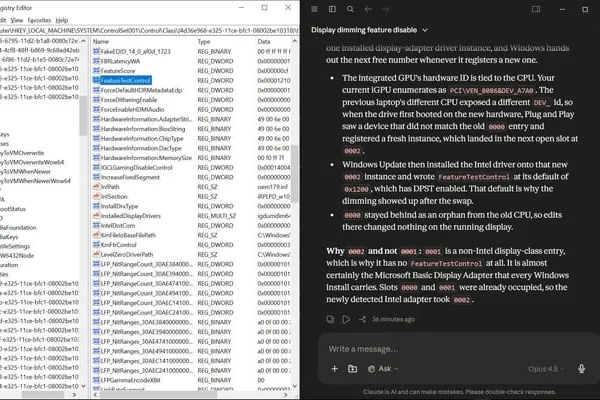Screen dimensions: 600x400
Task: Select the FeatureScore value icon
Action: (96, 70)
